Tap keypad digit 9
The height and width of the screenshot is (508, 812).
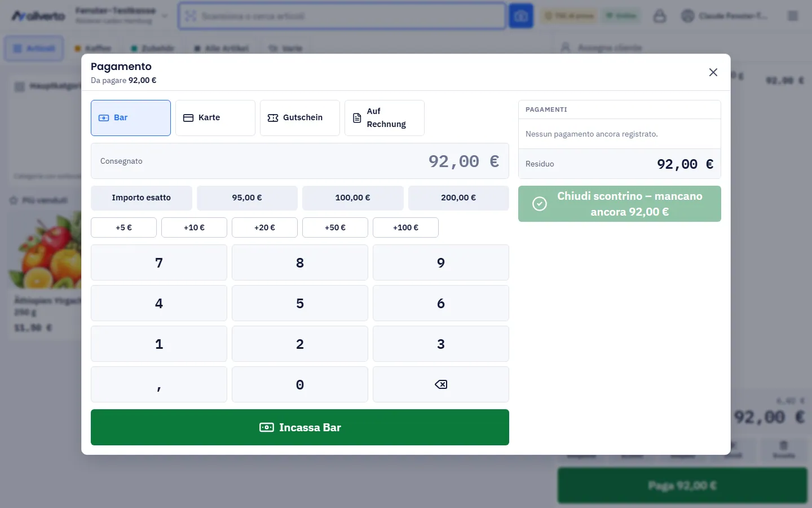[441, 262]
